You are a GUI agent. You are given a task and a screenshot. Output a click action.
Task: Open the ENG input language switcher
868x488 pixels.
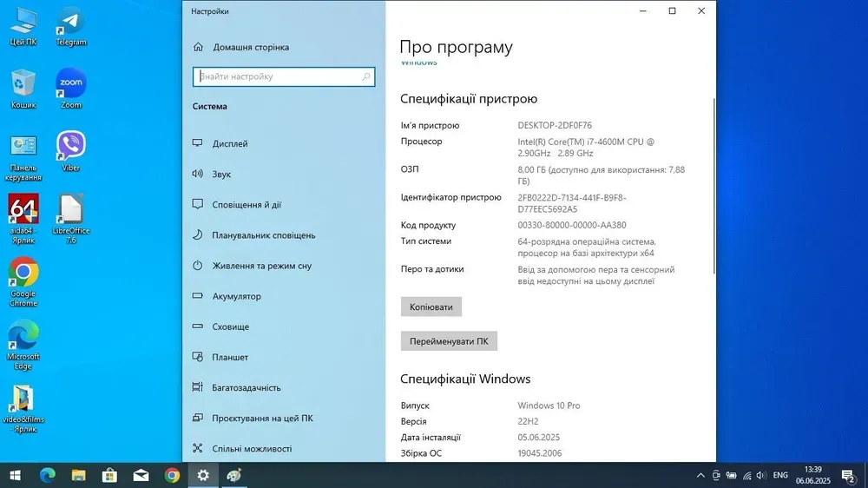(780, 475)
